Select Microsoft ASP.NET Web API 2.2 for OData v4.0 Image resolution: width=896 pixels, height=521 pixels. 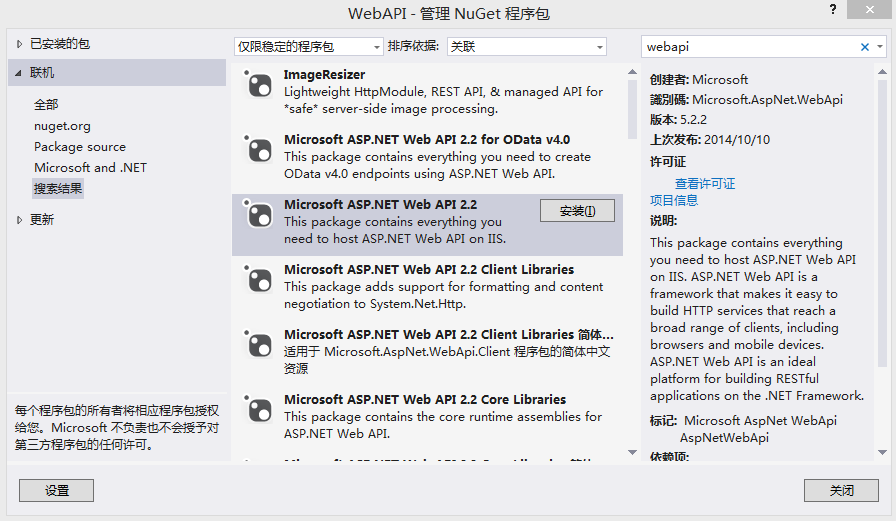427,140
